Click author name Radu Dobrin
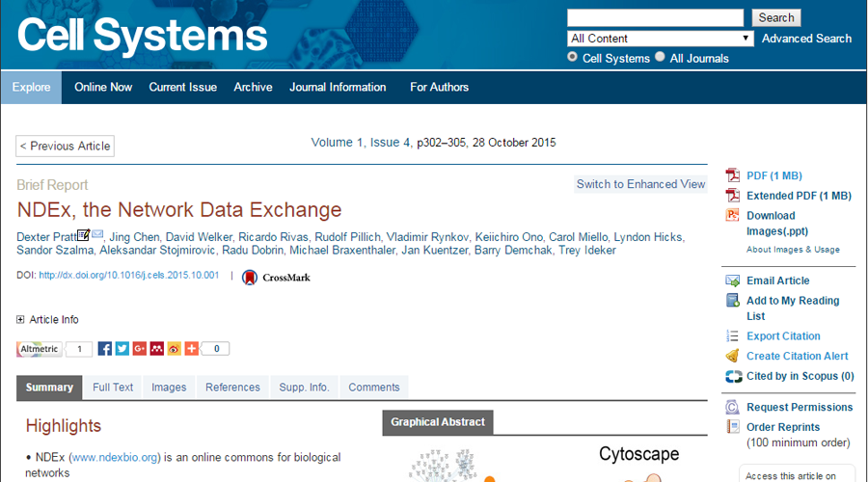 coord(253,250)
